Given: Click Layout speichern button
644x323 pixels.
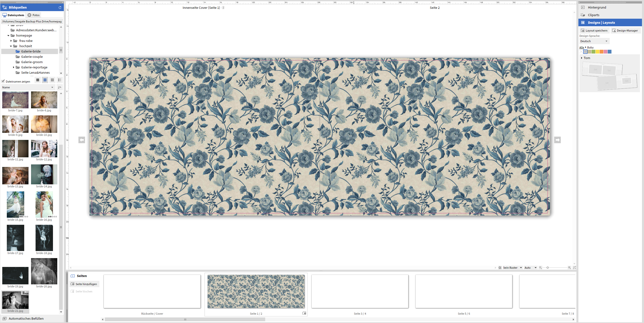Looking at the screenshot, I should pos(594,31).
